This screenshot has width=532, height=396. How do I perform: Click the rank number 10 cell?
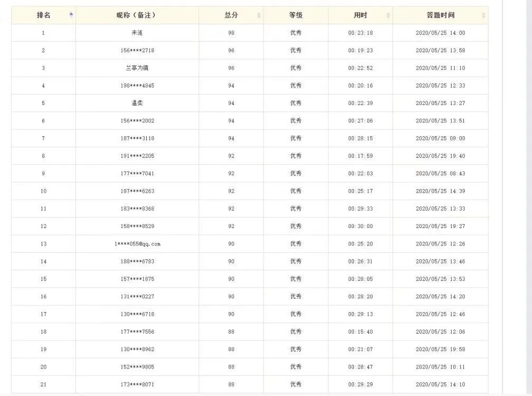coord(43,191)
